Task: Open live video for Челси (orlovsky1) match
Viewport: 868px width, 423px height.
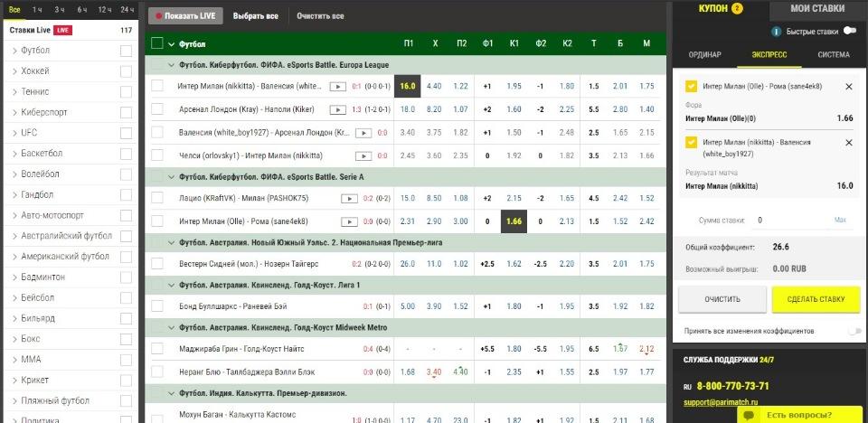Action: (x=363, y=156)
